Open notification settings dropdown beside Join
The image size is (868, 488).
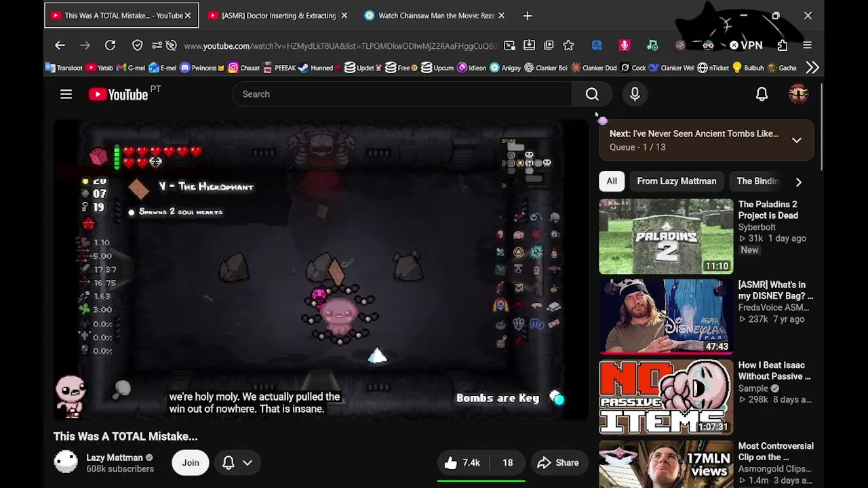tap(237, 463)
